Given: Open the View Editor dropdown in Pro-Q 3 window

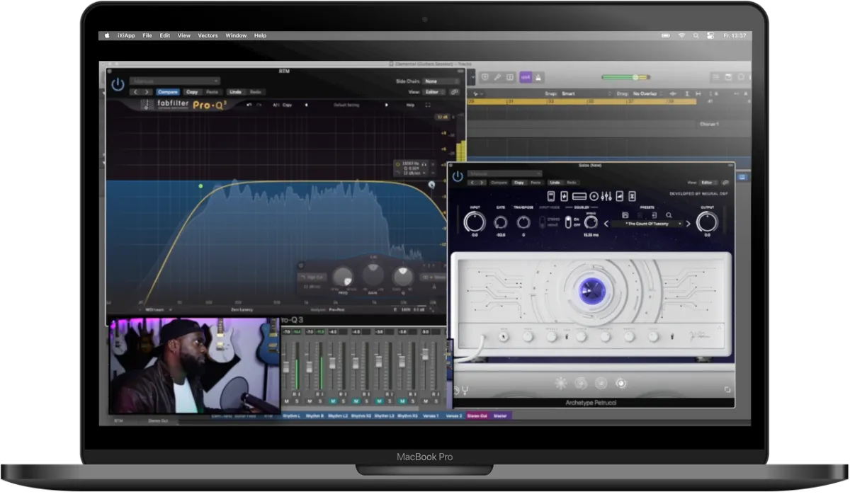Looking at the screenshot, I should pos(434,92).
